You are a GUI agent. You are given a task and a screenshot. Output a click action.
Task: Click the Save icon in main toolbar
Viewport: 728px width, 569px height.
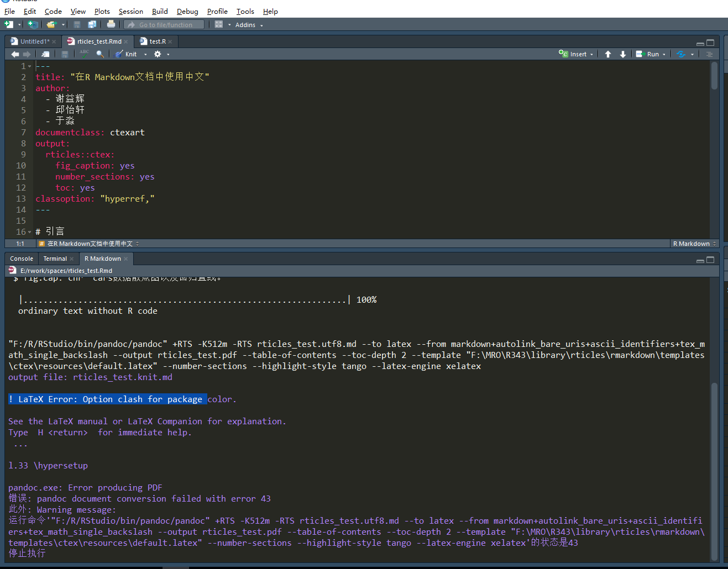pos(77,24)
